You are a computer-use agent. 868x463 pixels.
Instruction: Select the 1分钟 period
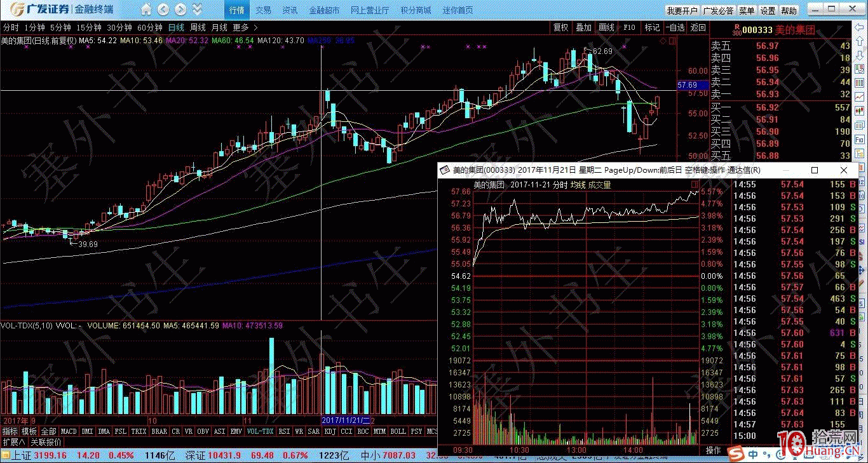pos(34,27)
